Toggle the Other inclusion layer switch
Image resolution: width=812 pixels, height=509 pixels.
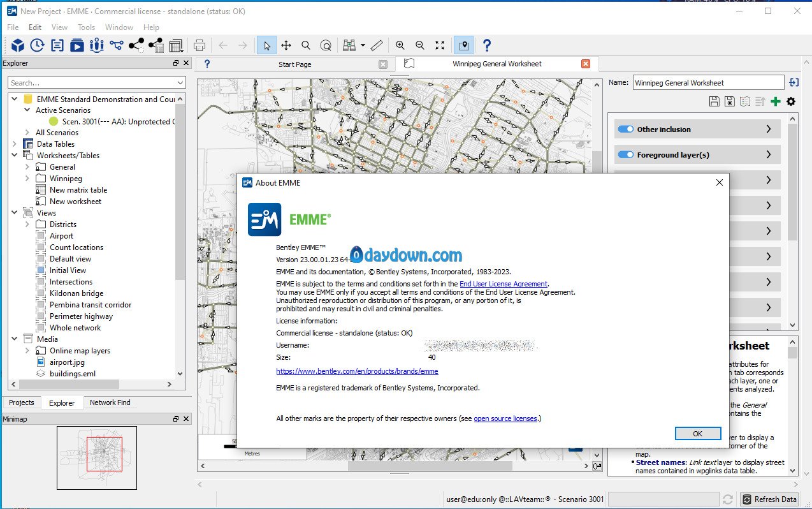(x=626, y=129)
